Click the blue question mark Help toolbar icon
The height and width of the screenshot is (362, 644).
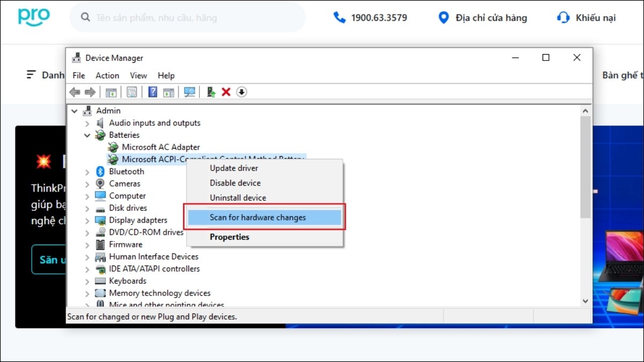(x=153, y=92)
